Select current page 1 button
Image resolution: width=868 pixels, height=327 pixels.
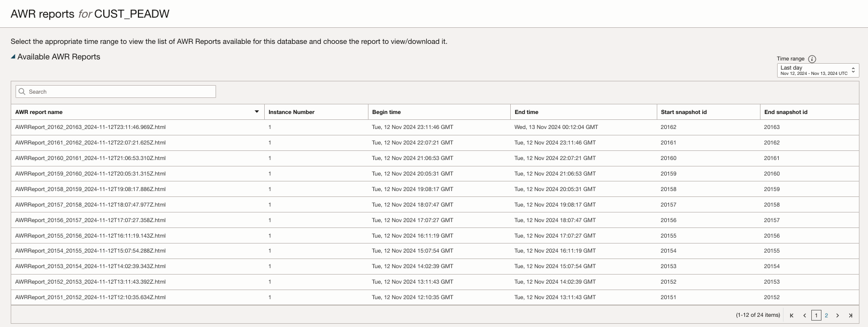[x=816, y=315]
